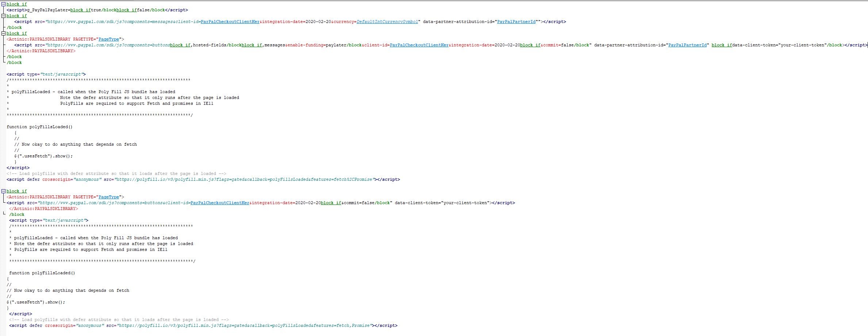Open 'block if' link before ',hosted-fields'
868x336 pixels.
[180, 45]
